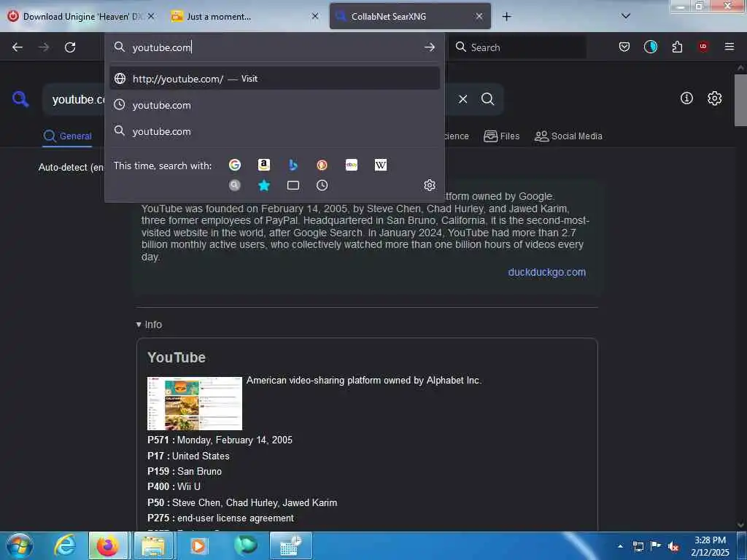Close the Just a moment tab
The image size is (747, 560).
[x=315, y=16]
